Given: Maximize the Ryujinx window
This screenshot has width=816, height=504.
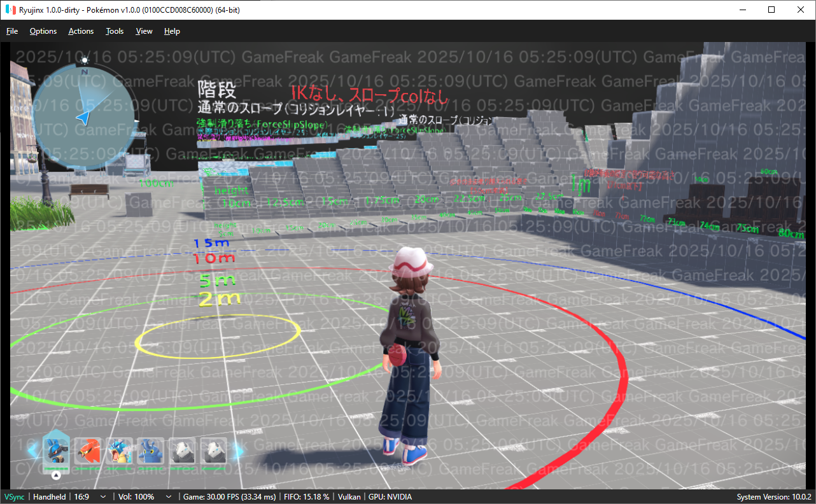Looking at the screenshot, I should pyautogui.click(x=771, y=10).
